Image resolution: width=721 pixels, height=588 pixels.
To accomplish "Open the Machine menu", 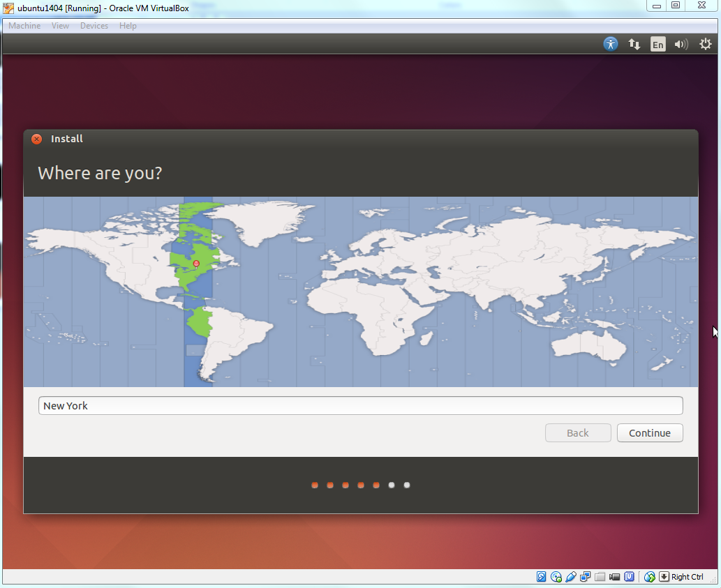I will point(24,26).
